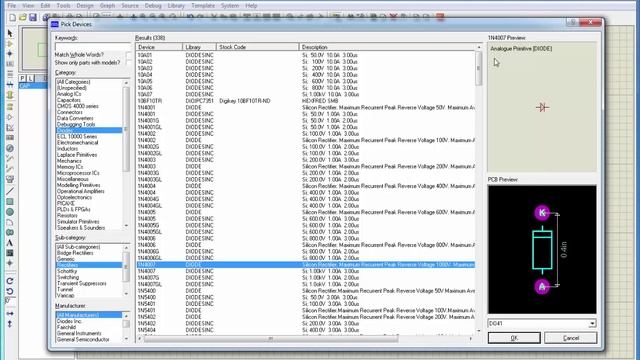
Task: Select the 2D Line graphics tool
Action: (10, 191)
